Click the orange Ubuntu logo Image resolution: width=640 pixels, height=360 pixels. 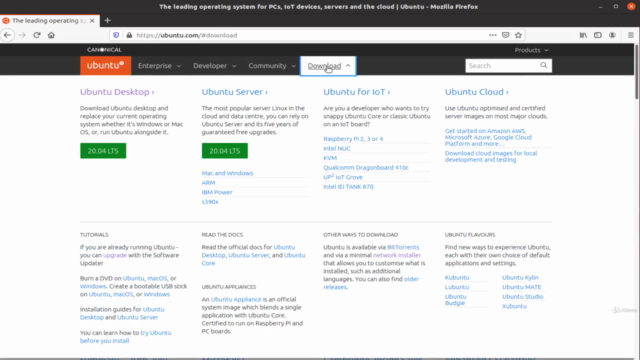tap(105, 65)
